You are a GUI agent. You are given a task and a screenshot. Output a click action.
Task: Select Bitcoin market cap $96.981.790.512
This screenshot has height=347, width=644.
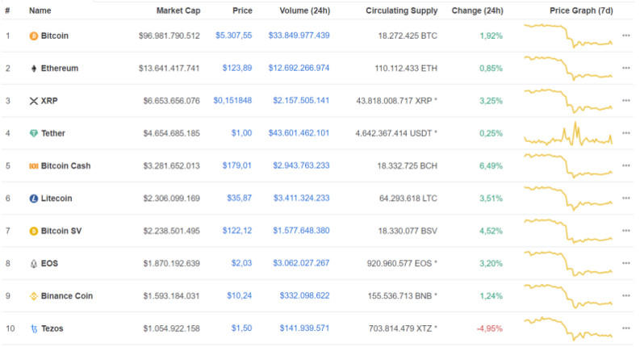[x=169, y=36]
